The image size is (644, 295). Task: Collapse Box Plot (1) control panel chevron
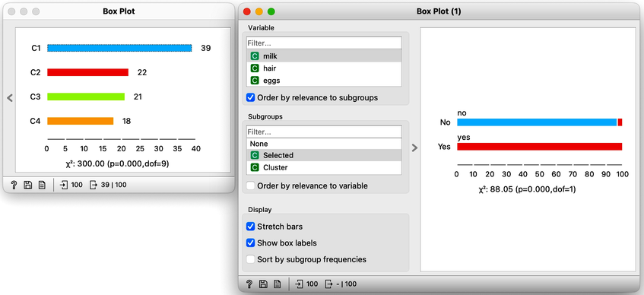point(414,147)
